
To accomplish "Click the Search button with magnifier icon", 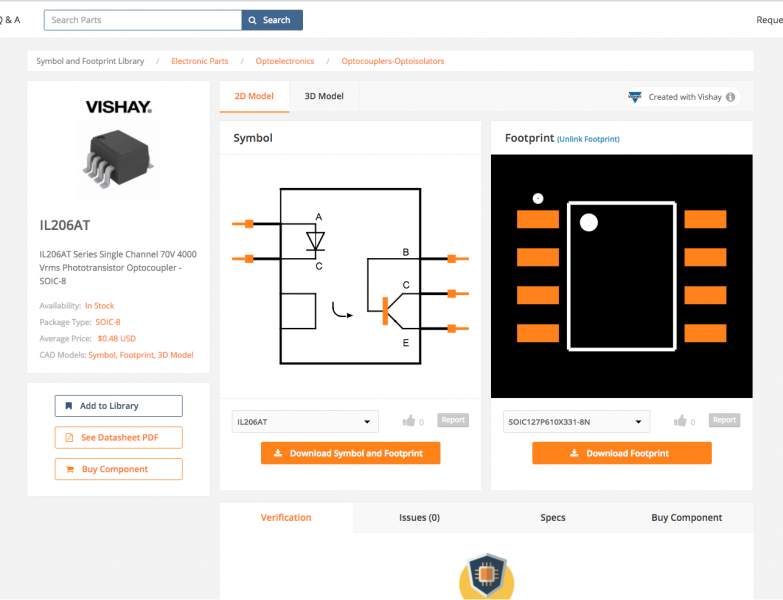I will pyautogui.click(x=272, y=20).
